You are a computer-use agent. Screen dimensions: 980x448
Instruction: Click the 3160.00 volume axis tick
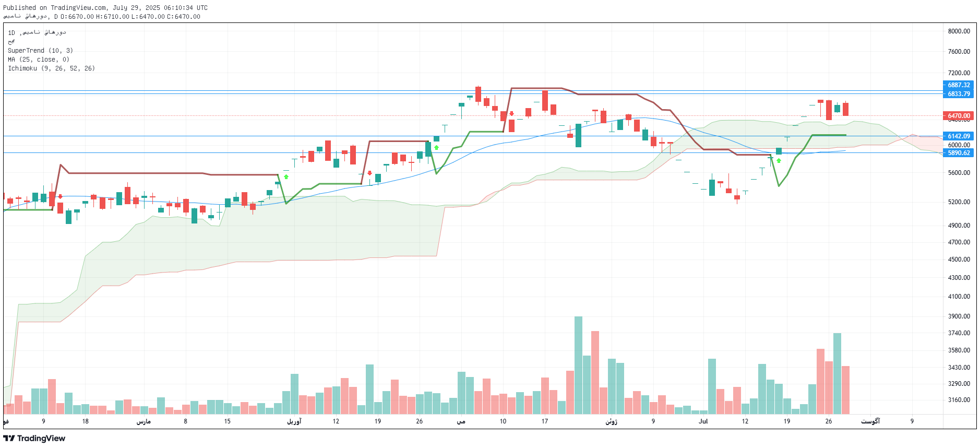tap(959, 400)
